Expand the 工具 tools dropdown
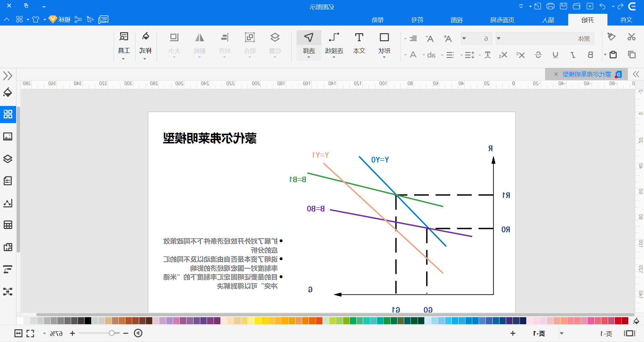The height and width of the screenshot is (342, 644). 123,59
